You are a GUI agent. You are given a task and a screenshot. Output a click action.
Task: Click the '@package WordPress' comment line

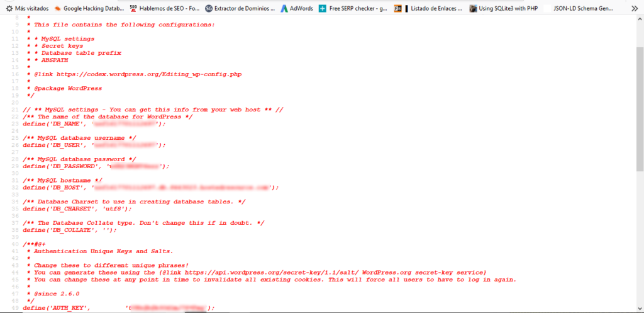coord(65,88)
